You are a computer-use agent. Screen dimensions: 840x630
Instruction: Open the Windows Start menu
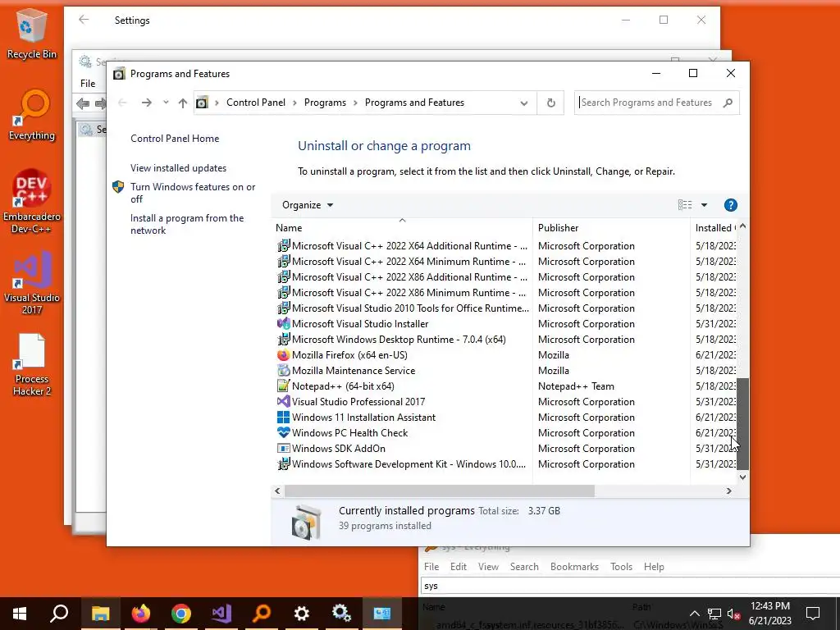(20, 614)
